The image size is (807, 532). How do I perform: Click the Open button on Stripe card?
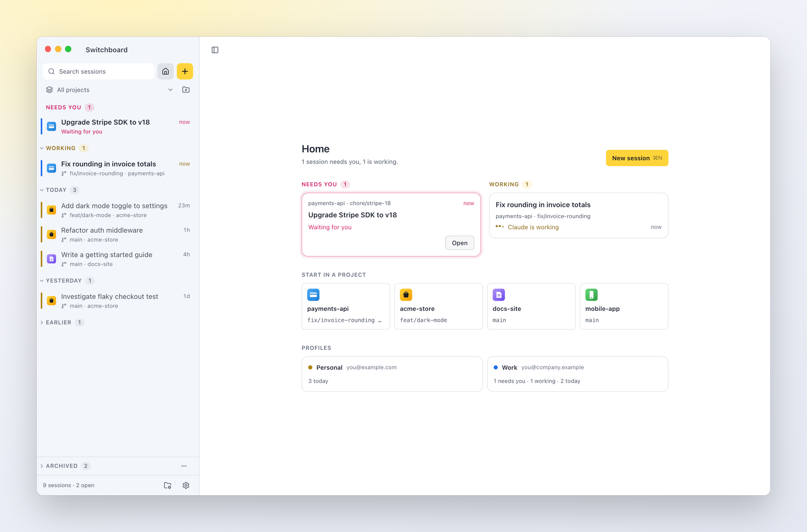click(460, 243)
